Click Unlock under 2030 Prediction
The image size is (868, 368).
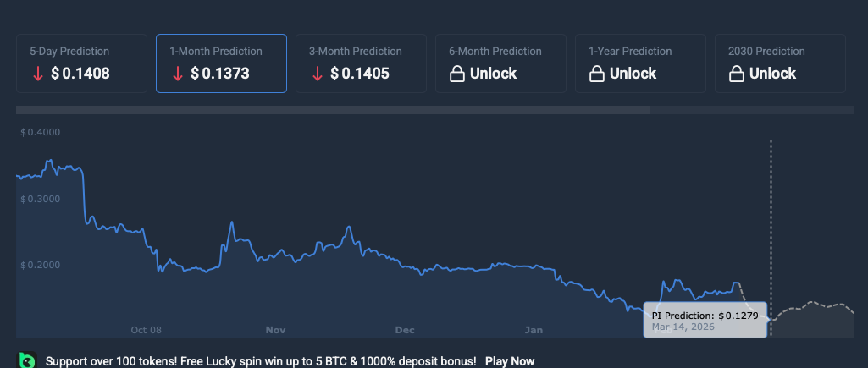tap(773, 74)
